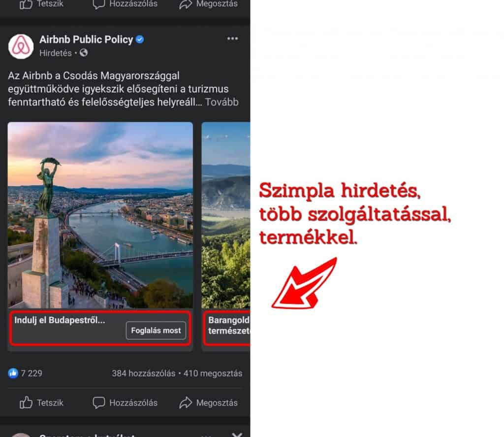Click Hozzászólás below the Airbnb post
Screen dimensions: 504x437
(x=125, y=403)
